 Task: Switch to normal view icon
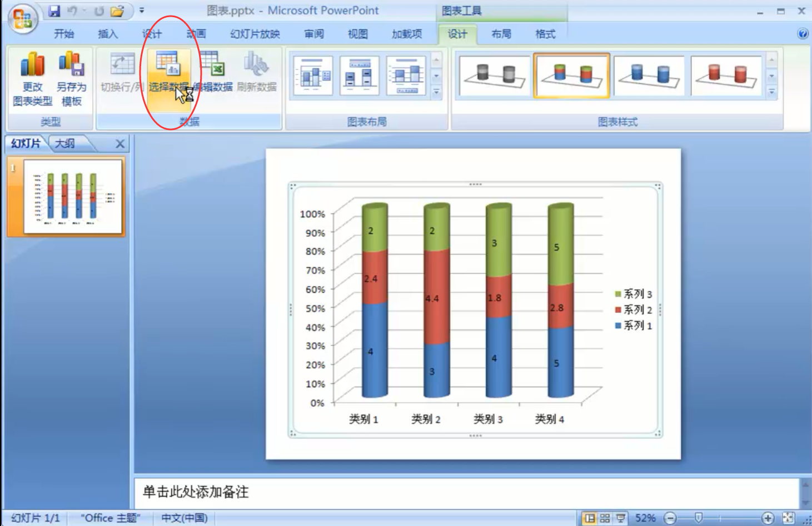590,518
